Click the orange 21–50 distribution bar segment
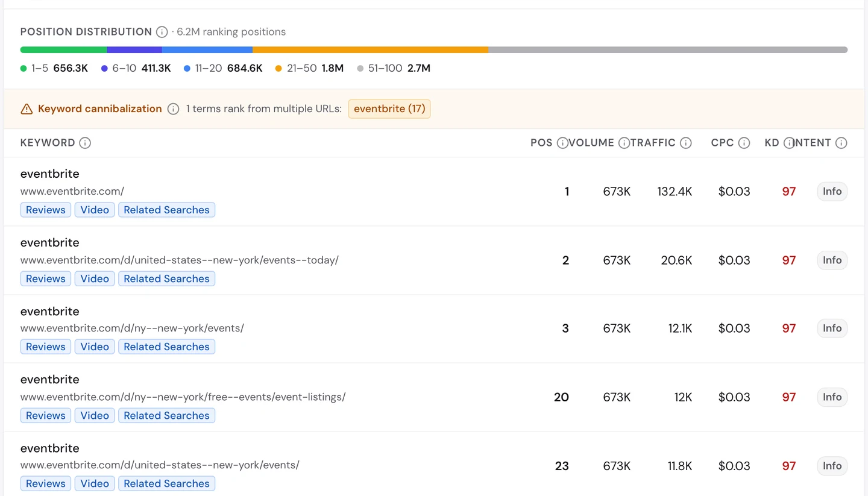This screenshot has width=868, height=496. pyautogui.click(x=370, y=50)
